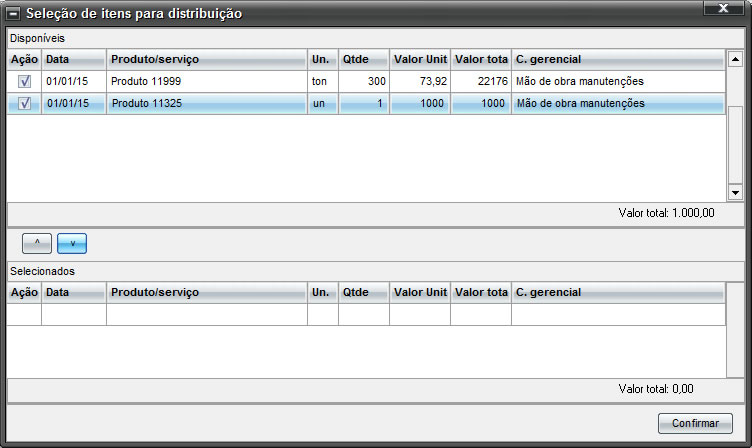
Task: Click the 22176 total value cell
Action: point(481,82)
